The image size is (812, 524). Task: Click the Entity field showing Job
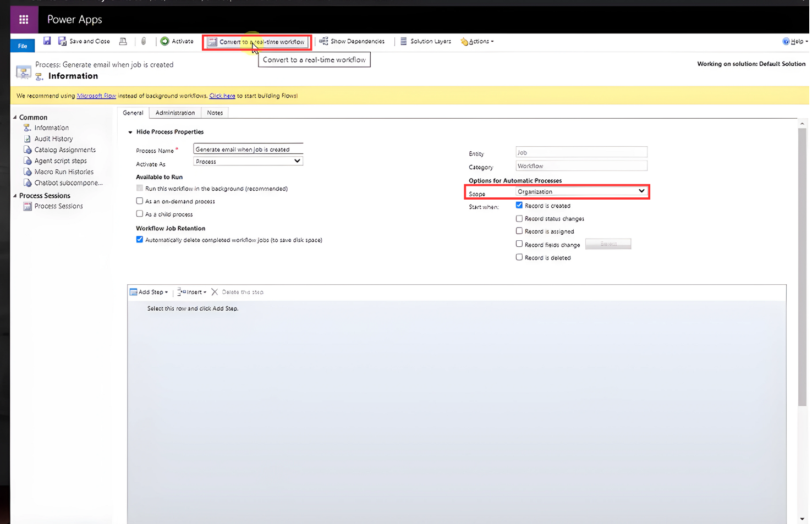[x=581, y=152]
